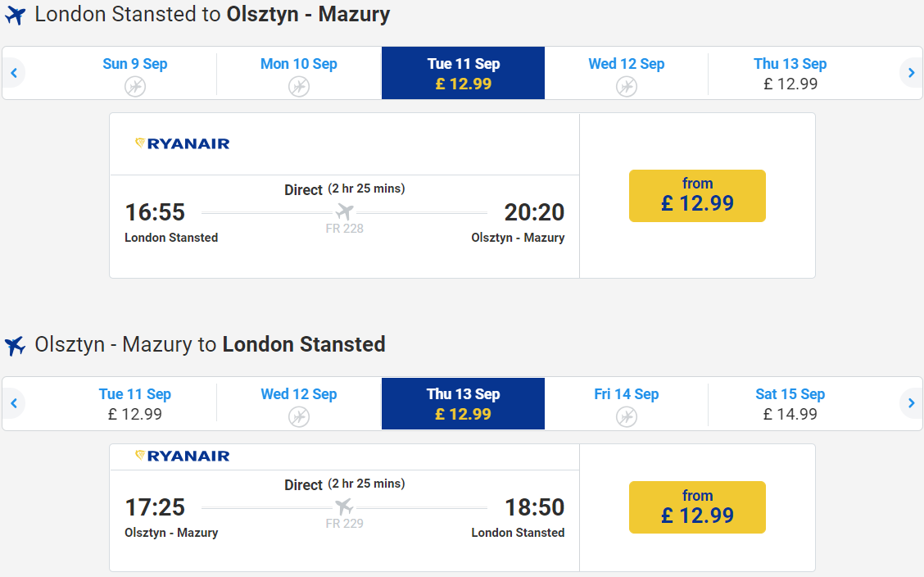Show later outbound dates with the right chevron
Image resolution: width=924 pixels, height=577 pixels.
point(911,73)
